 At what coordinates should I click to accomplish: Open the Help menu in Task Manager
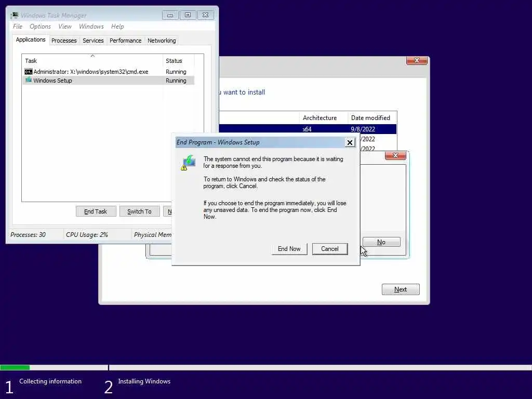coord(117,26)
